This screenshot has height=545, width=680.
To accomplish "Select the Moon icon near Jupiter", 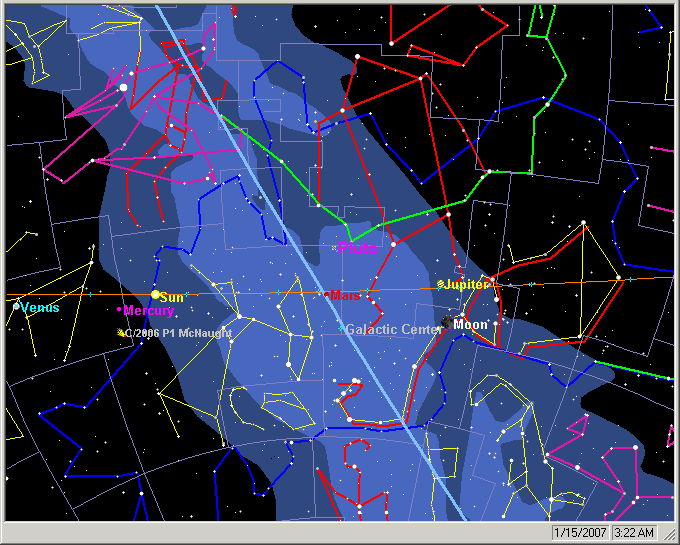I will tap(445, 321).
